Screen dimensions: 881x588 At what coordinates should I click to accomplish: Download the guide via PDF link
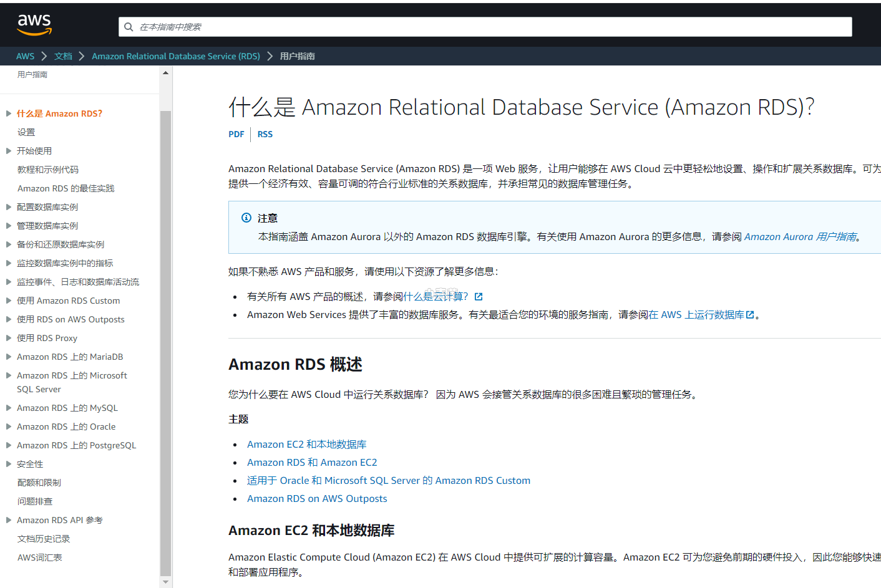236,134
